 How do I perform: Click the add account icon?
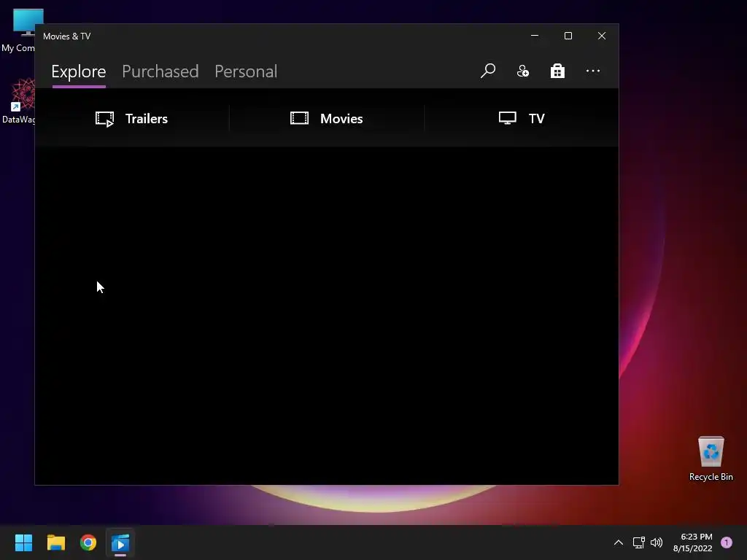(522, 71)
